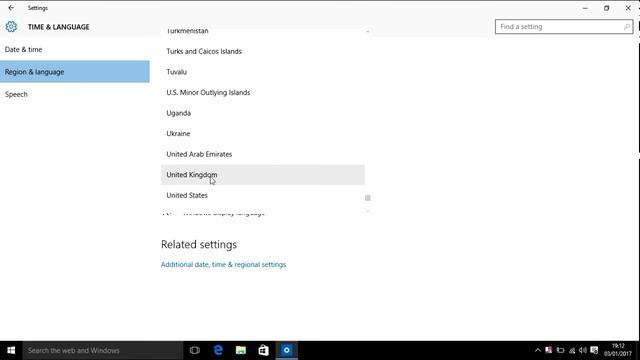Select Tuvalu in the country list
This screenshot has height=360, width=640.
click(x=263, y=72)
